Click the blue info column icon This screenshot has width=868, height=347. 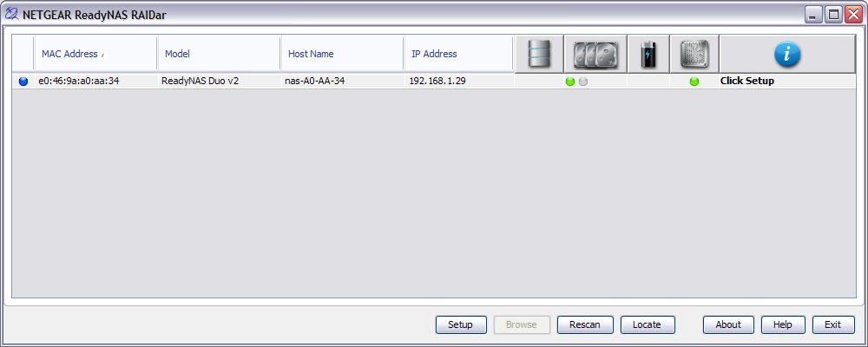tap(787, 55)
